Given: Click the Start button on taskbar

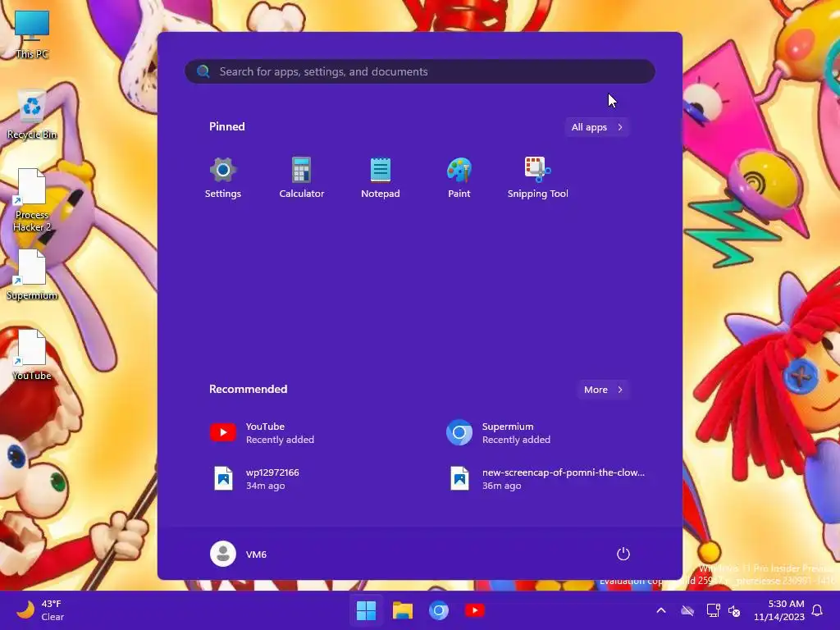Looking at the screenshot, I should pyautogui.click(x=367, y=610).
